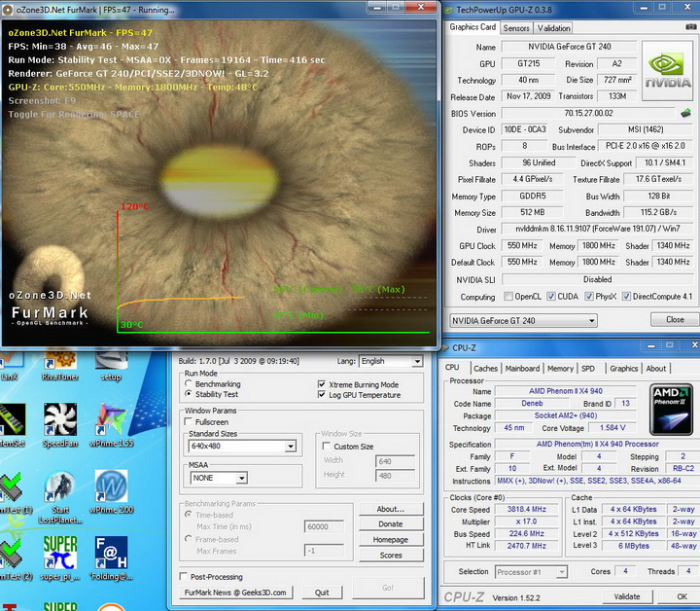Click the Max Time (in ms) field
This screenshot has width=700, height=611.
pos(324,526)
